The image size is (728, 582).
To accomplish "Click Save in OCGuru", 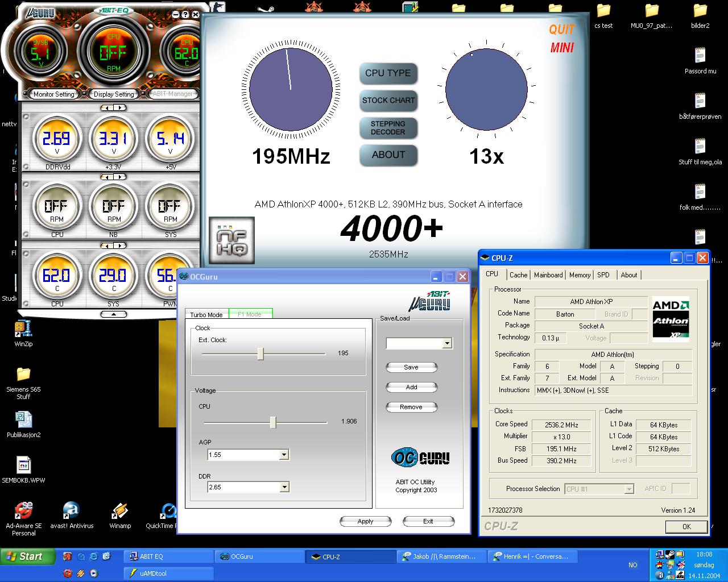I will tap(411, 367).
